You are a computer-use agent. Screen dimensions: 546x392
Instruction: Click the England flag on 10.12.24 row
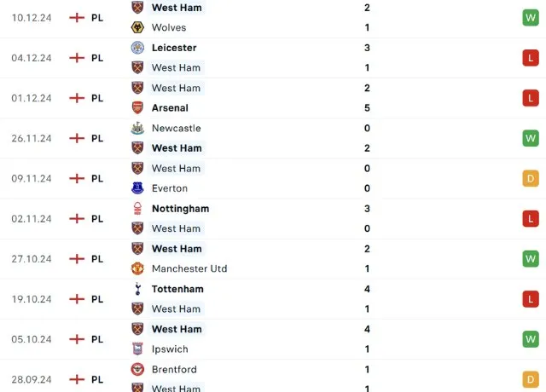pos(77,17)
